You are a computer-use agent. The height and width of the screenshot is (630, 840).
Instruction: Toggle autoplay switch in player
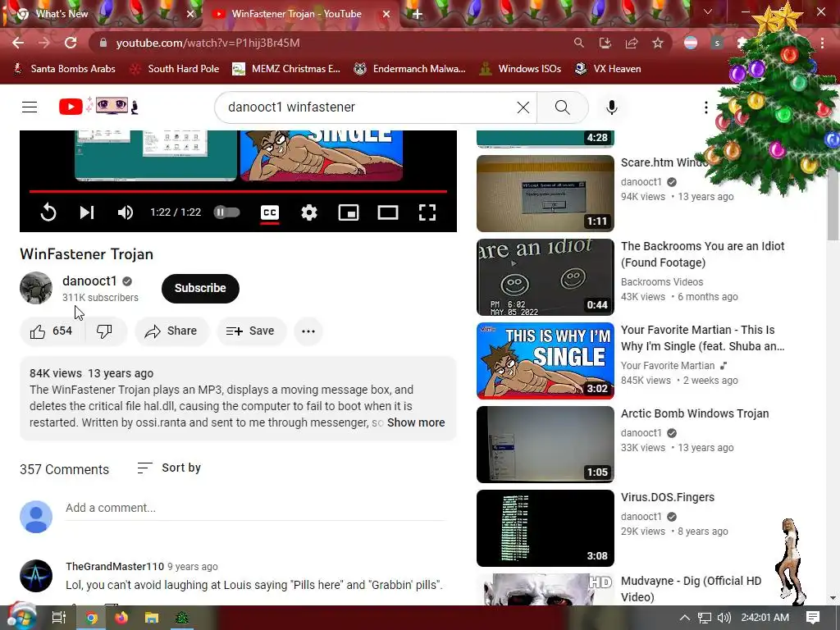226,212
